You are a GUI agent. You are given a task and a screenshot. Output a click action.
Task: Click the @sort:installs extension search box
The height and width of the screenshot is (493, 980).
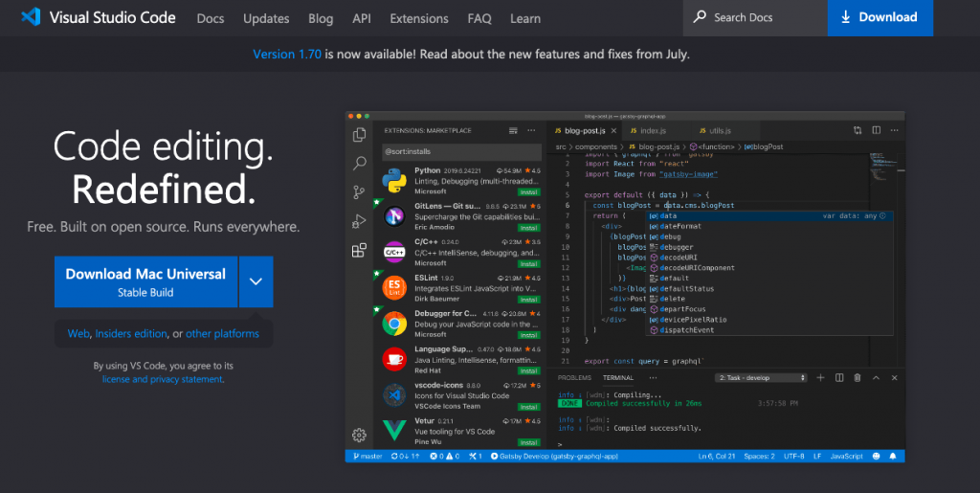461,152
